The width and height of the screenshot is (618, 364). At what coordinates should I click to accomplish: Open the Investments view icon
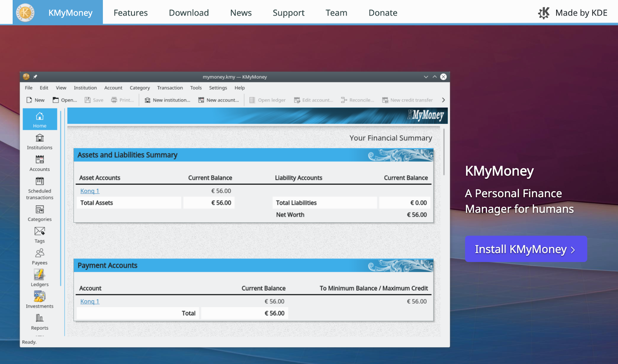(39, 296)
